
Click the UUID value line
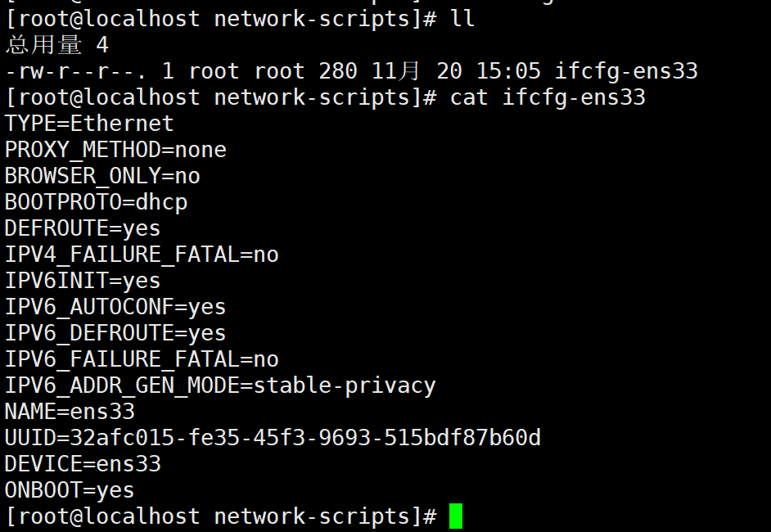point(273,438)
